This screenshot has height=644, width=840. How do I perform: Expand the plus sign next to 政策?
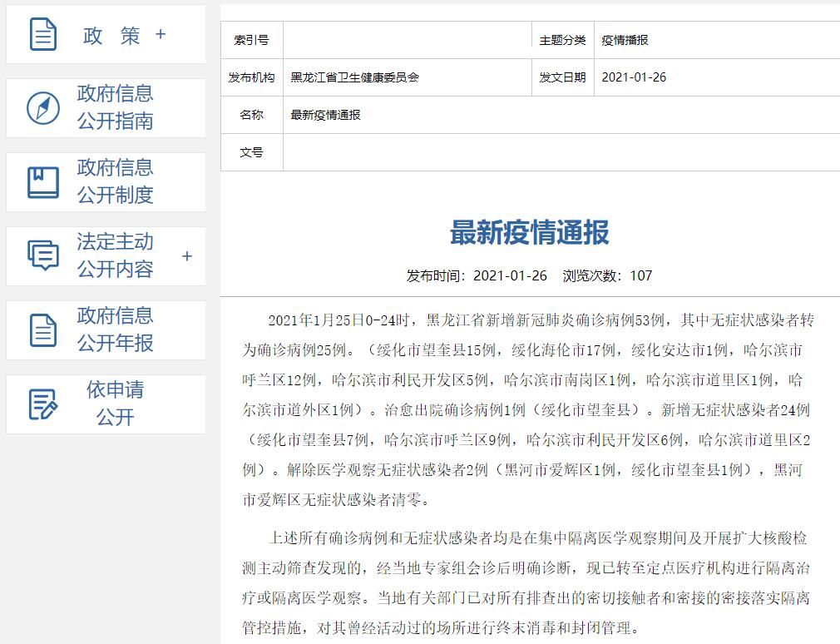(x=161, y=34)
